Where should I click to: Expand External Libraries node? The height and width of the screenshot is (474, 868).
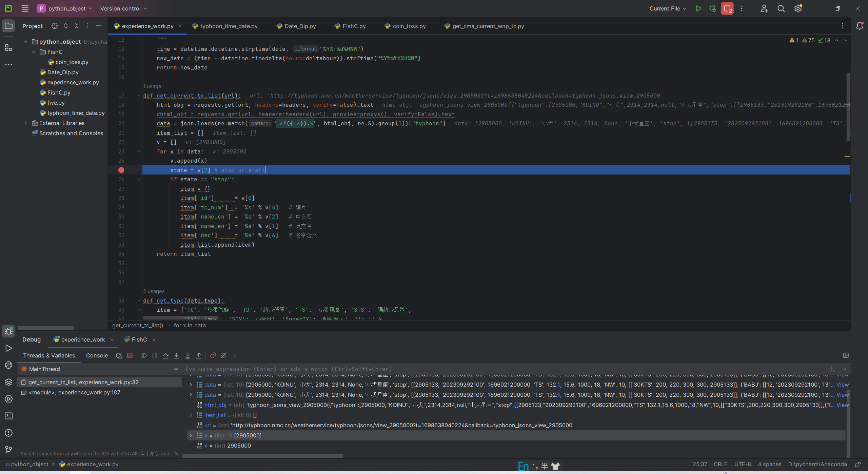(25, 123)
